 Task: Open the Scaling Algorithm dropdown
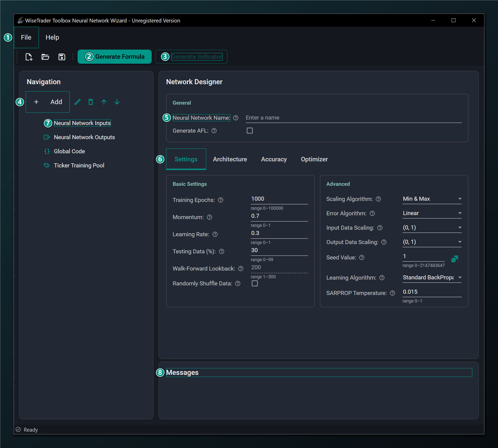point(432,199)
